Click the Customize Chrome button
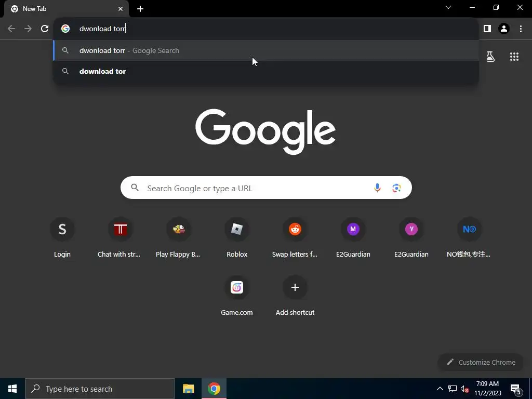 pos(481,362)
